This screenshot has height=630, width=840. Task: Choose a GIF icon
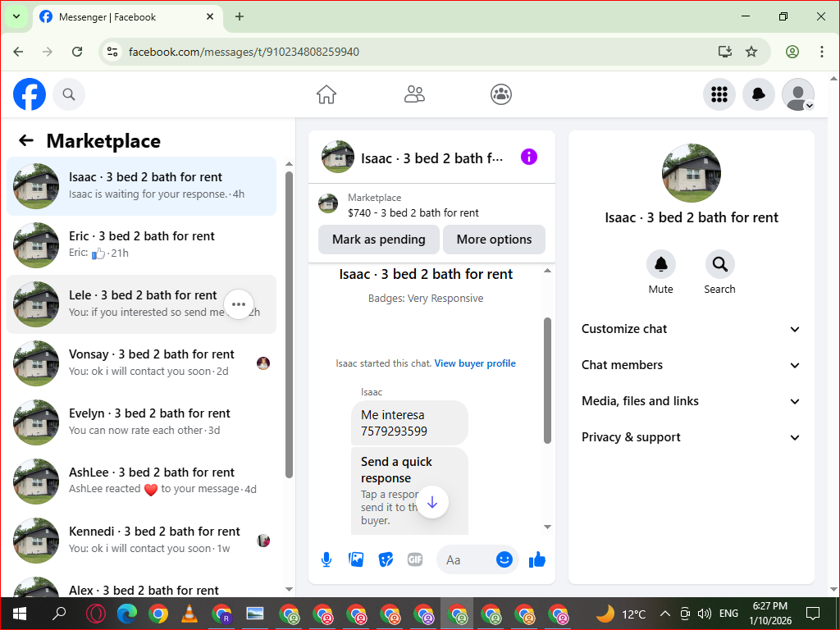pyautogui.click(x=415, y=559)
